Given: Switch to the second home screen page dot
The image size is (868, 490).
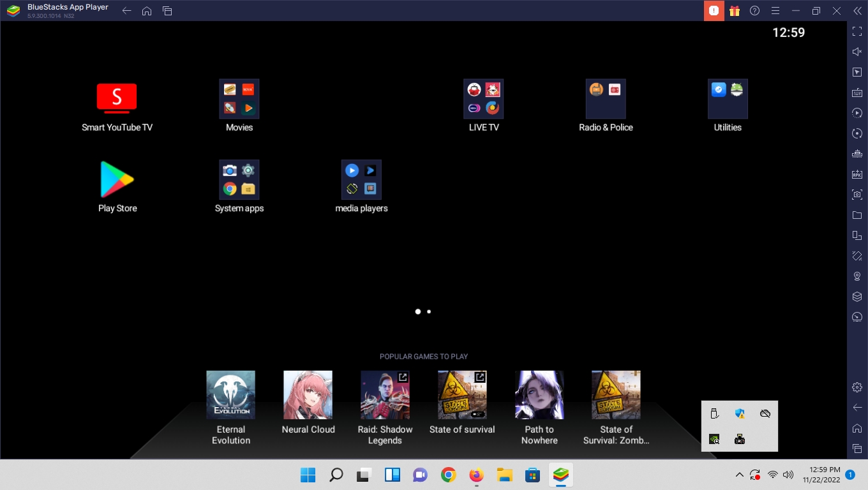Looking at the screenshot, I should coord(429,312).
